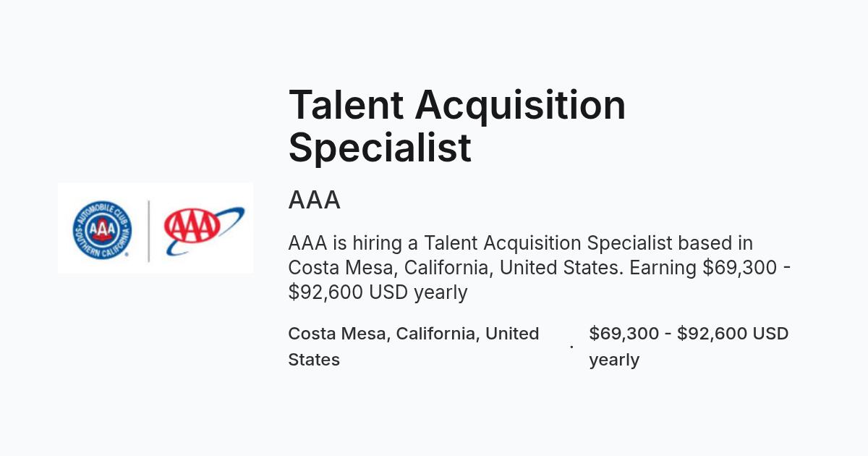868x456 pixels.
Task: Click the letters "AAA" inside the blue emblem center
Action: coord(103,230)
